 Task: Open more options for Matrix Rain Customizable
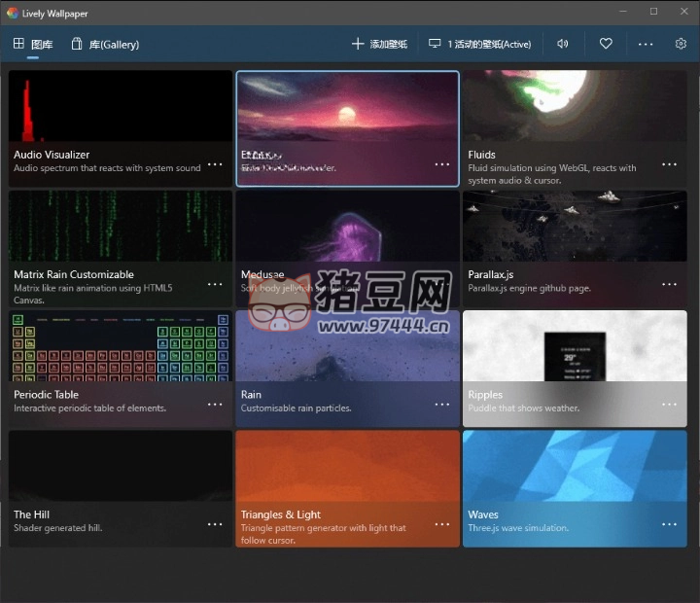click(215, 284)
